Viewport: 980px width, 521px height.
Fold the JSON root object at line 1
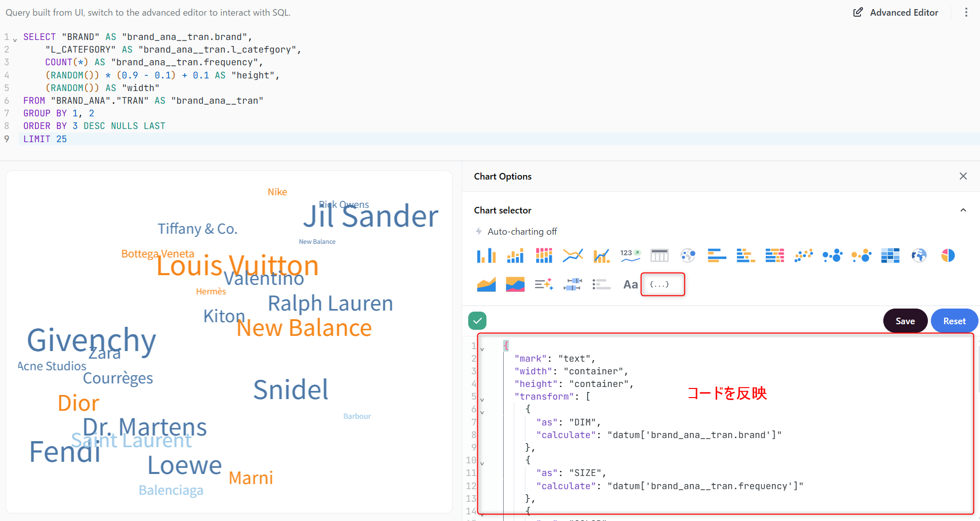(x=482, y=349)
